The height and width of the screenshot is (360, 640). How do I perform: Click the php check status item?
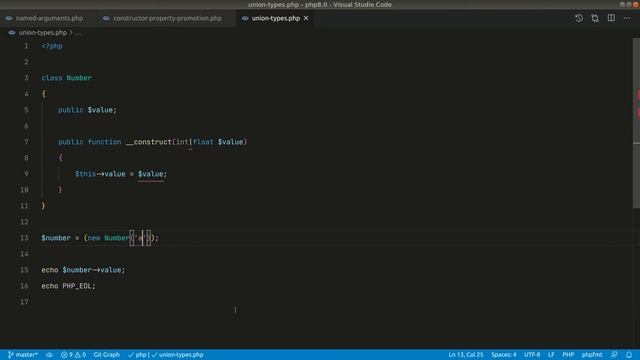coord(138,355)
